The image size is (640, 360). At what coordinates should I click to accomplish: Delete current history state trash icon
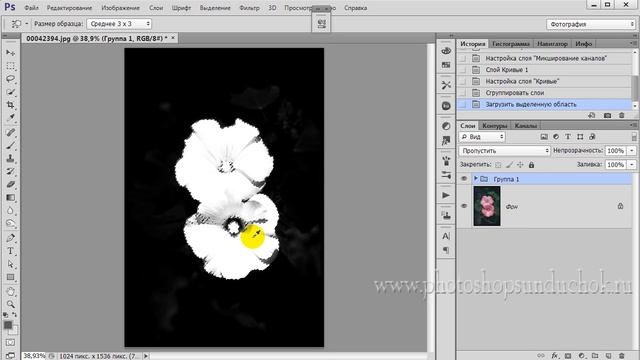tap(622, 116)
